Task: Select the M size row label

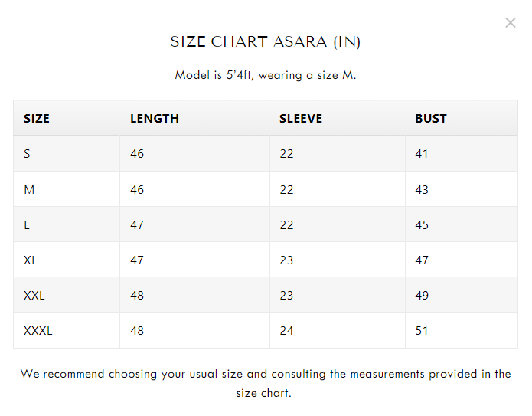Action: click(x=29, y=190)
